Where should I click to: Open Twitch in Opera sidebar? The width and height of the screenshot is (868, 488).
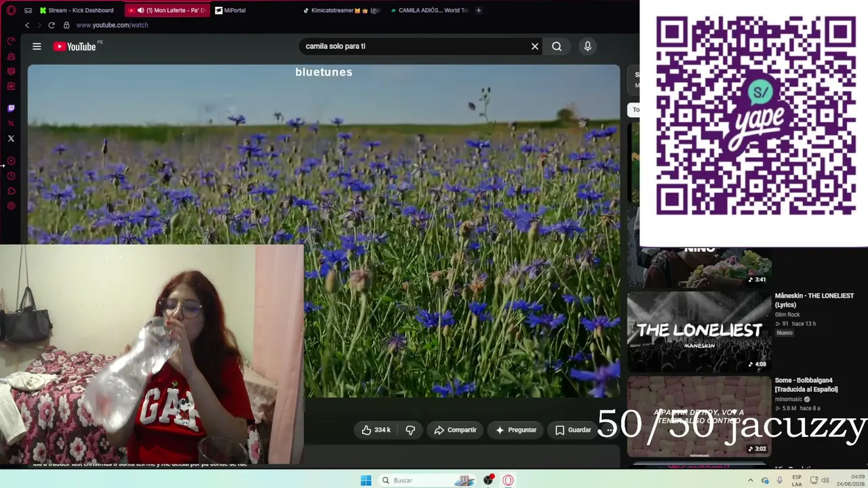pos(11,108)
